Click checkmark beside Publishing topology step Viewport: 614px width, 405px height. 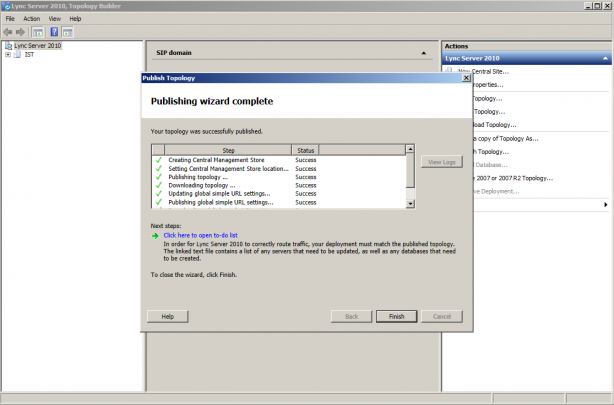pyautogui.click(x=159, y=177)
